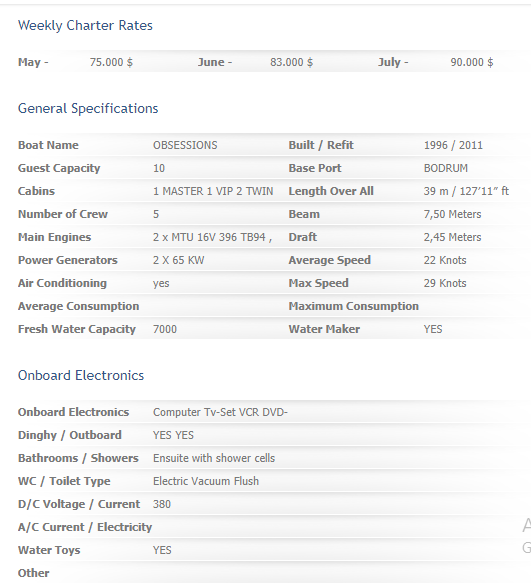Click the Base Port value BODRUM
The height and width of the screenshot is (585, 531).
pos(446,168)
